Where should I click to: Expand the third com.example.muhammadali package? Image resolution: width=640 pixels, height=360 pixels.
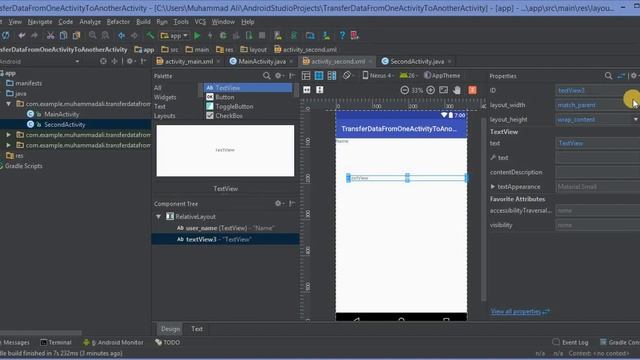(8, 145)
